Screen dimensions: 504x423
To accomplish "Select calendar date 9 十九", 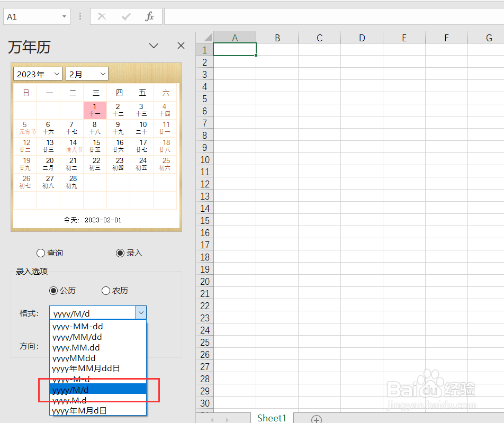I will pos(118,128).
